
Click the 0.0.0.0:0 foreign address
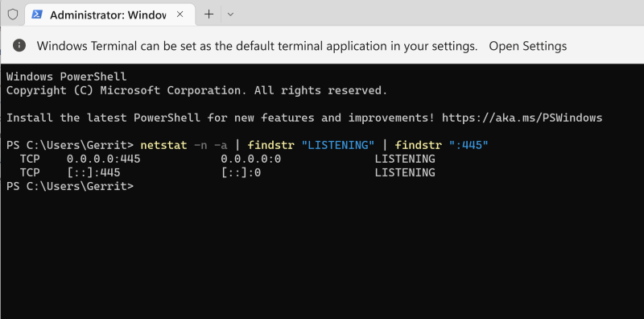tap(251, 159)
